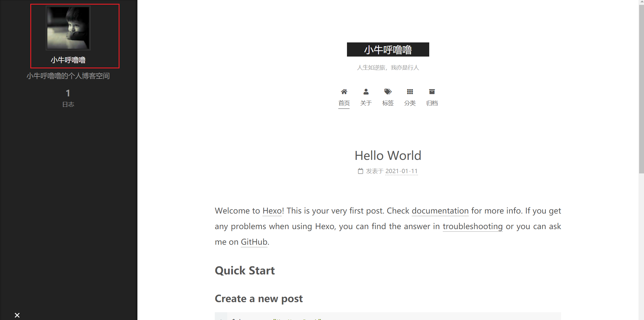Click the person icon above 关于

(366, 92)
